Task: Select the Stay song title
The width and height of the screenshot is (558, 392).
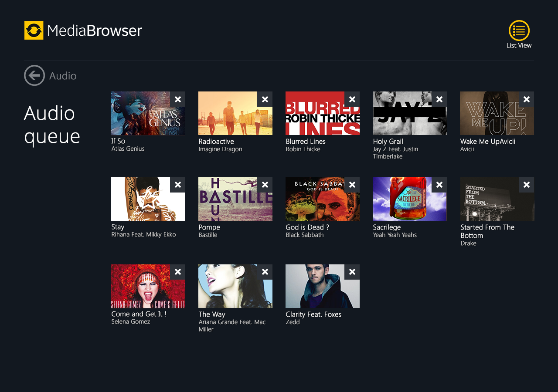Action: click(x=118, y=227)
